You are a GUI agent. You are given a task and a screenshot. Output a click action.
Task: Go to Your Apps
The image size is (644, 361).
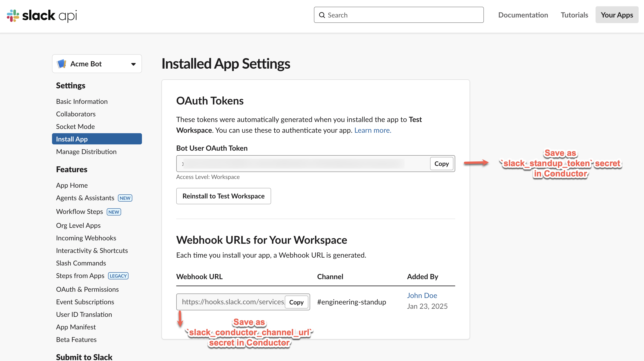coord(617,15)
